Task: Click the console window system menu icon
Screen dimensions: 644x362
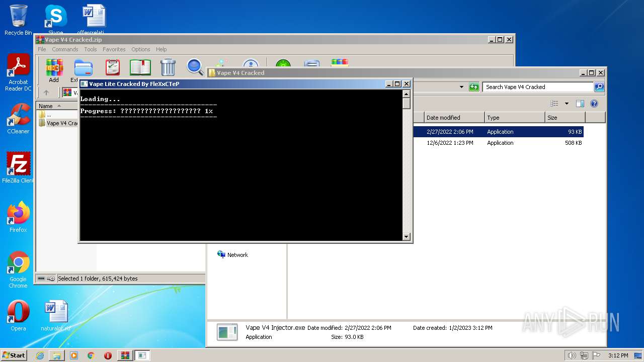Action: click(84, 84)
